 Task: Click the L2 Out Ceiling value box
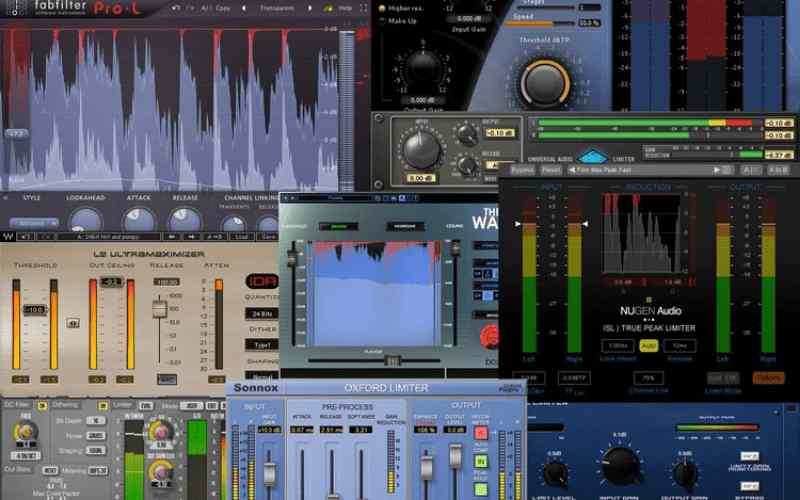pyautogui.click(x=112, y=282)
